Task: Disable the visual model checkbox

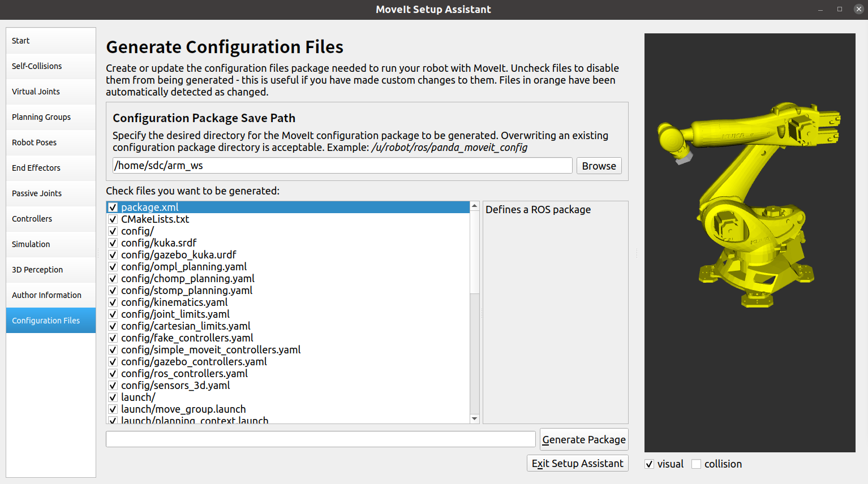Action: 650,464
